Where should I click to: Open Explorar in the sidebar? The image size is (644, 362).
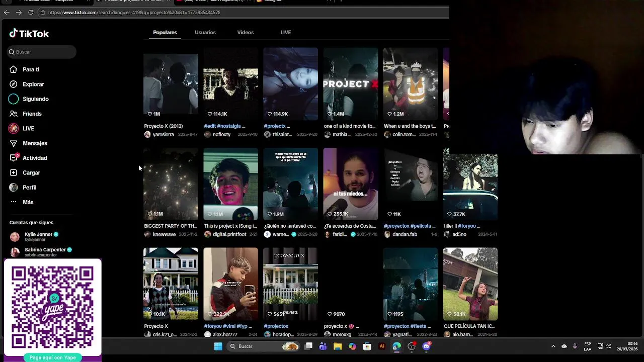(33, 84)
